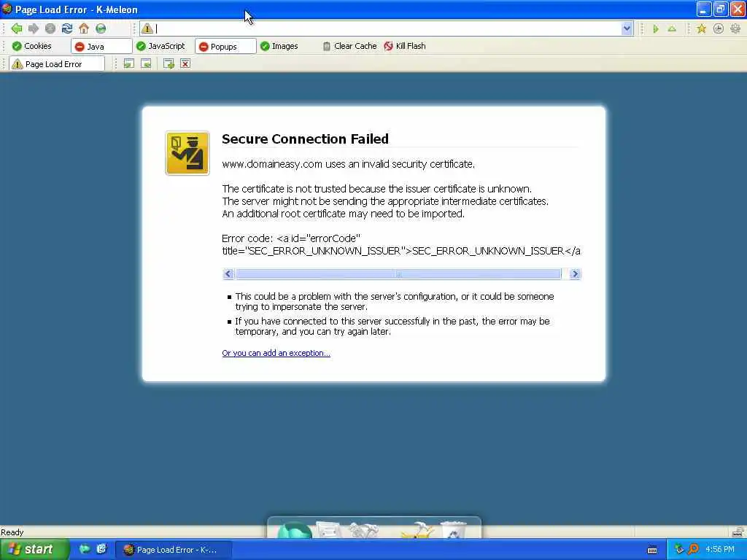Click the error code scrollbar right arrow
This screenshot has height=560, width=747.
click(x=575, y=274)
